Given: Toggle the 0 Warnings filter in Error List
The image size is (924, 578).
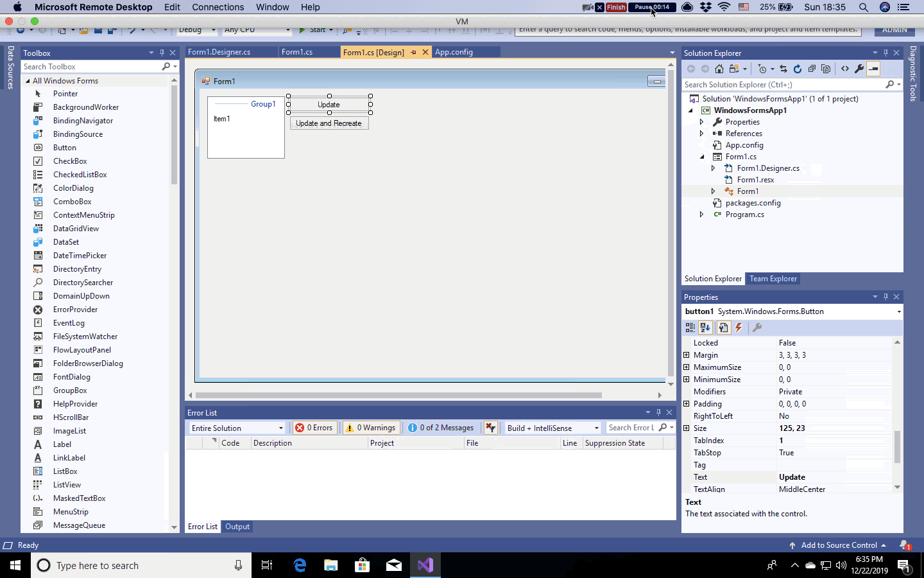Looking at the screenshot, I should click(370, 427).
